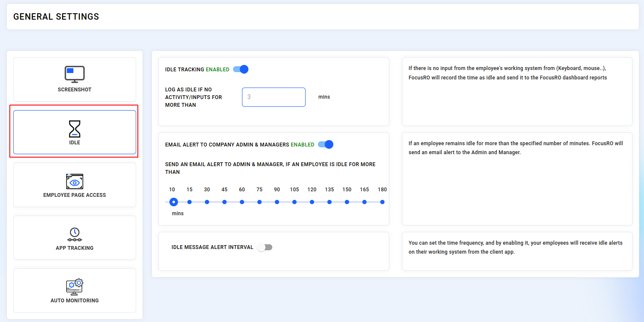Image resolution: width=644 pixels, height=322 pixels.
Task: Open EMPLOYEE PAGE ACCESS label
Action: click(x=75, y=195)
